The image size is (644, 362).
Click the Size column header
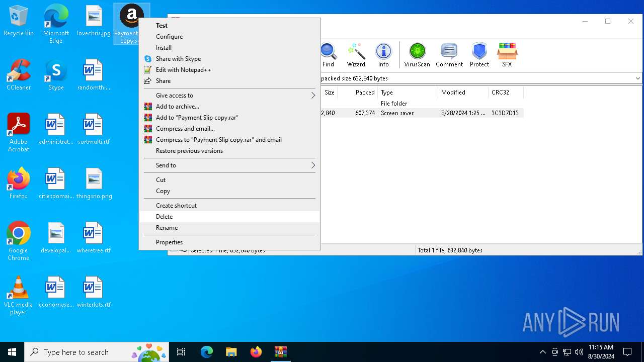point(329,93)
